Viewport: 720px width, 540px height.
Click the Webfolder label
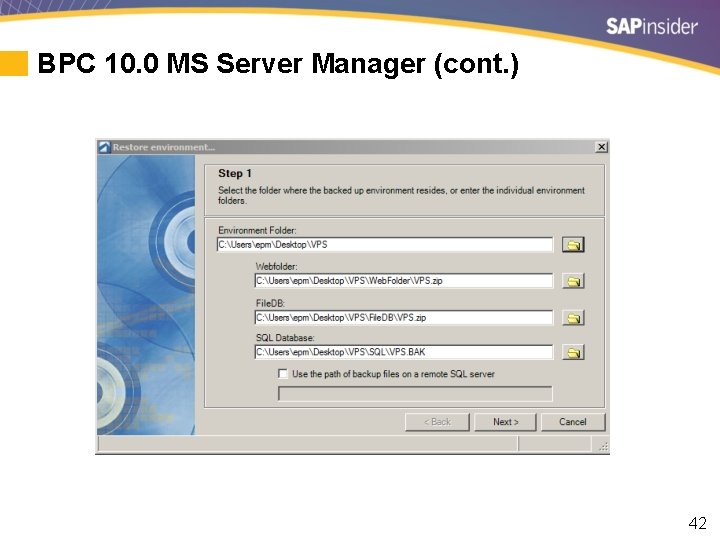(x=276, y=266)
